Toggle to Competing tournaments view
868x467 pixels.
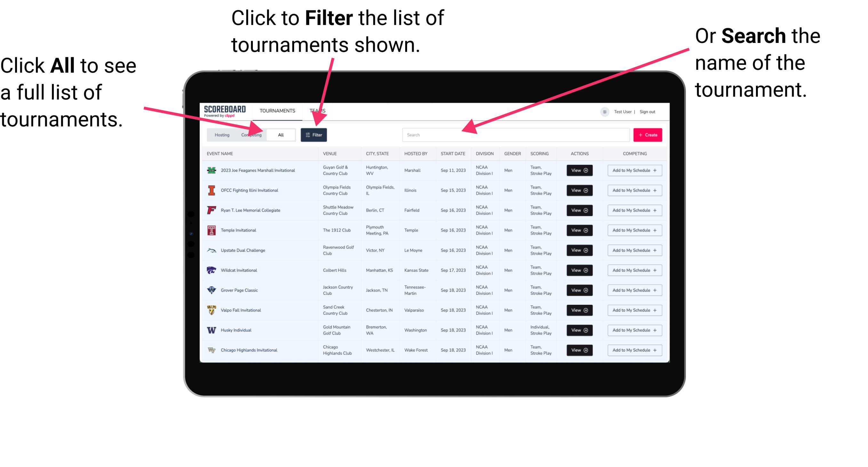click(x=251, y=134)
